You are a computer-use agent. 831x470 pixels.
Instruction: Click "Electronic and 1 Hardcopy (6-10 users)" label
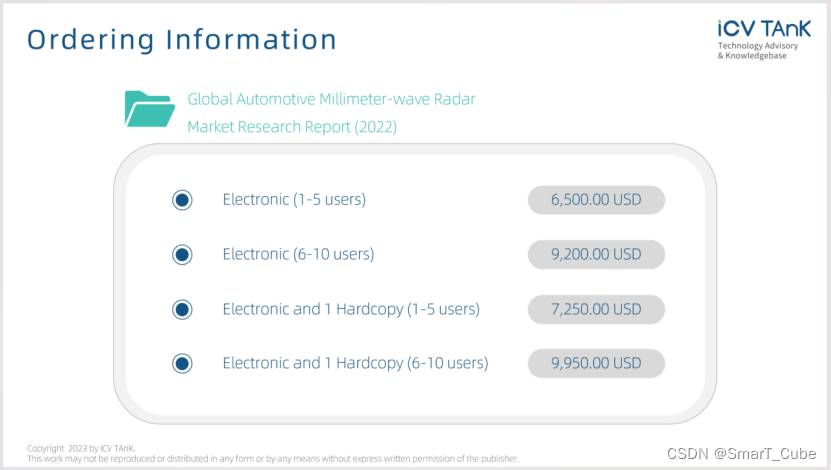tap(355, 363)
